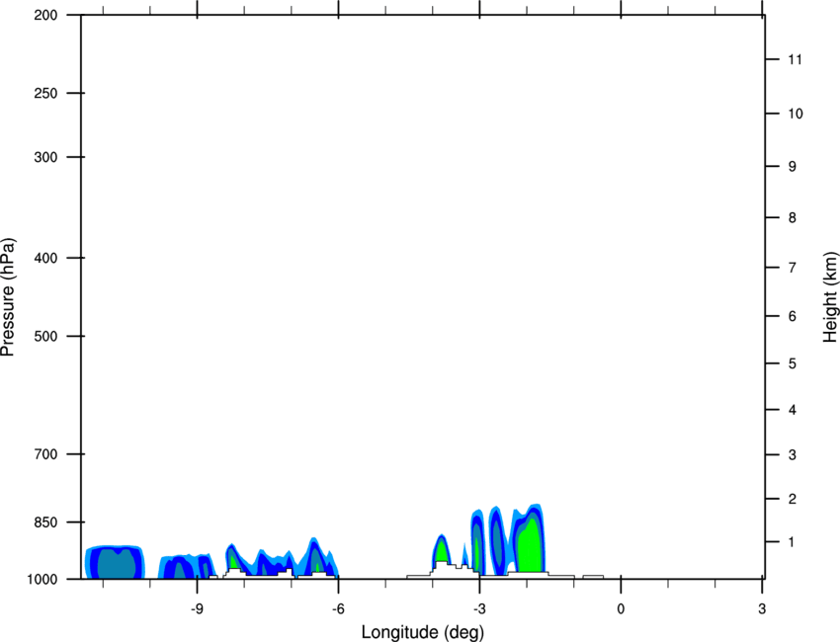Pick the 7 km height label
This screenshot has height=642, width=840.
point(792,268)
